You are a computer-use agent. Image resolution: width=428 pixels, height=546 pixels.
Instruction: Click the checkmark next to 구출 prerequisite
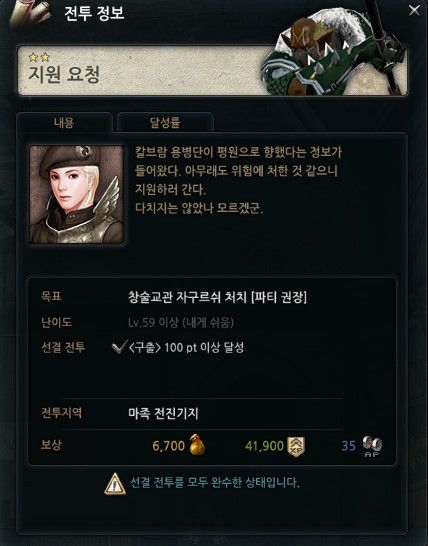pos(119,347)
